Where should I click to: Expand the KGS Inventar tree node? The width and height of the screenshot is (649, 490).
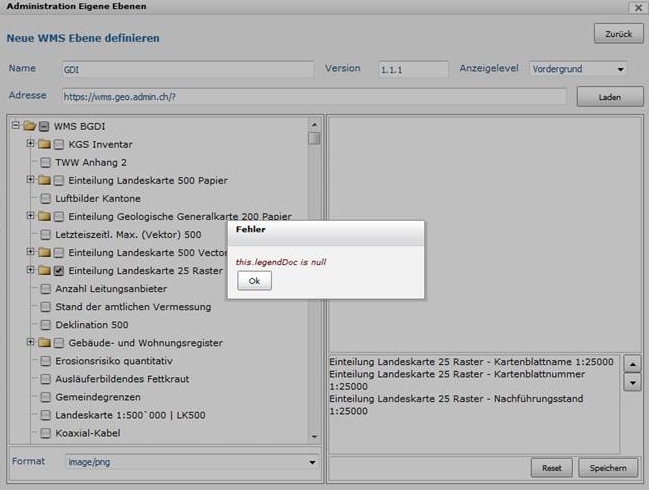pyautogui.click(x=31, y=144)
